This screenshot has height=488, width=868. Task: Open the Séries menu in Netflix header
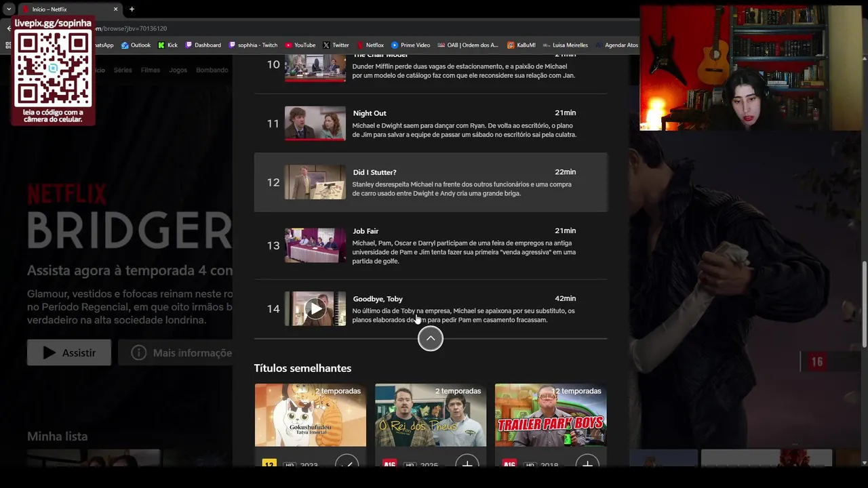[x=123, y=70]
